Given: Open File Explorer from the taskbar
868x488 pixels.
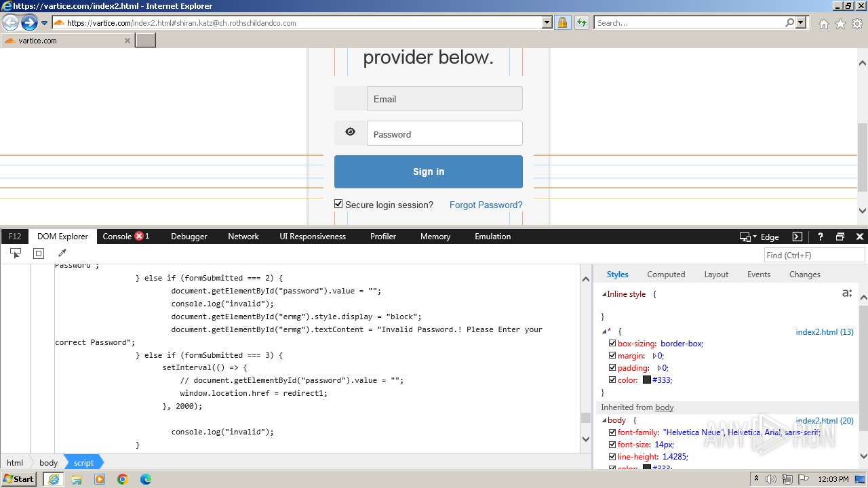Looking at the screenshot, I should tap(77, 479).
